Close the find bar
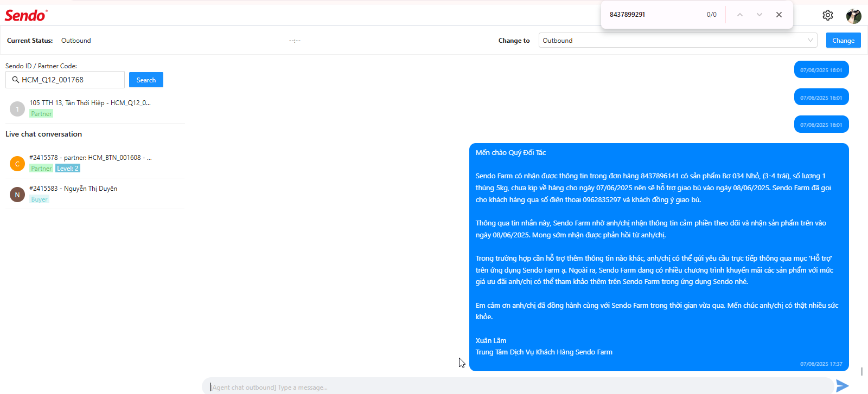 pos(779,15)
